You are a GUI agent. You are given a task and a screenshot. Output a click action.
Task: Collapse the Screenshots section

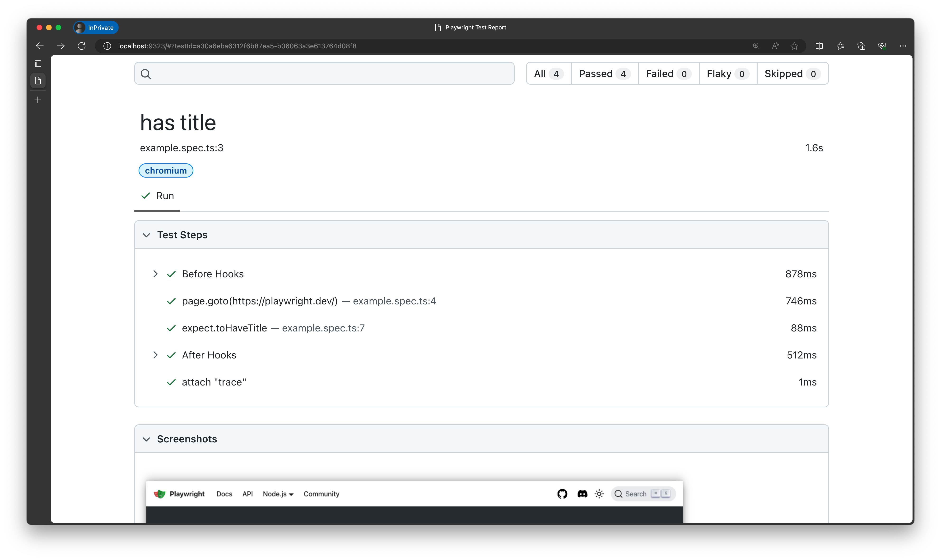coord(146,439)
